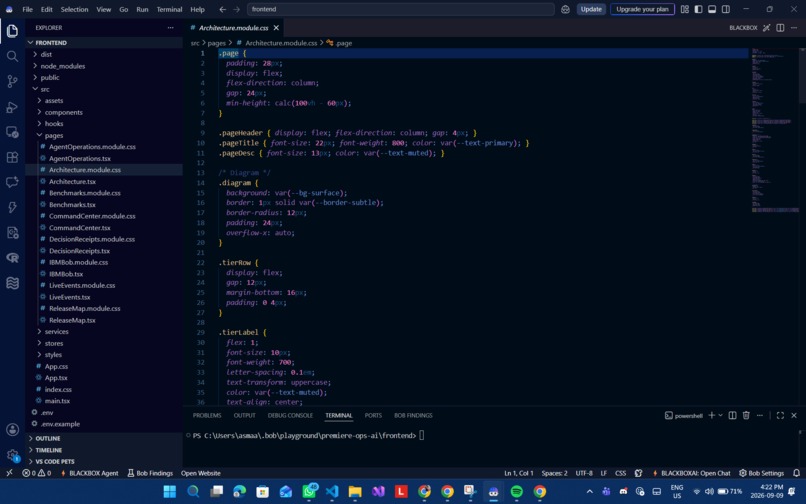Open the Manage gear icon in activity bar
The image size is (806, 504).
(12, 455)
